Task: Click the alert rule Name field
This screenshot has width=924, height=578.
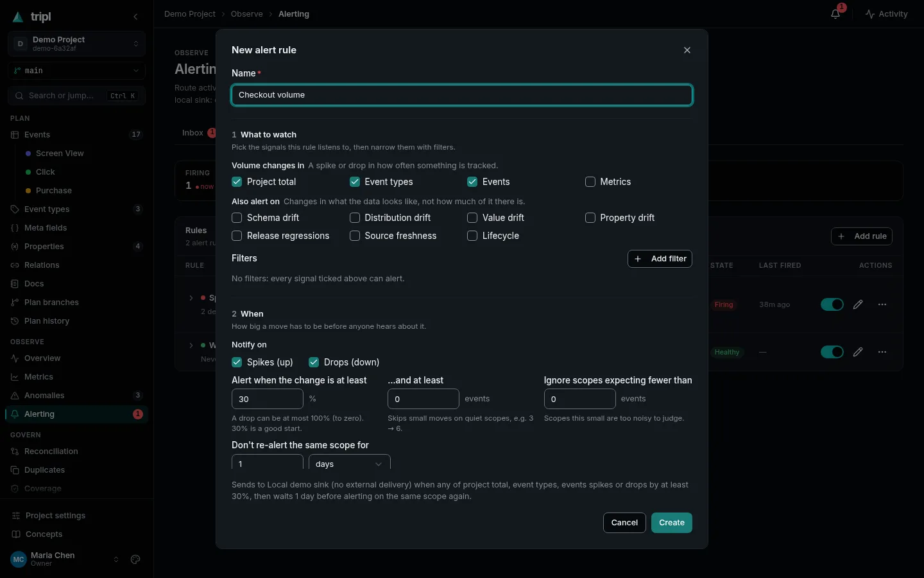Action: (462, 95)
